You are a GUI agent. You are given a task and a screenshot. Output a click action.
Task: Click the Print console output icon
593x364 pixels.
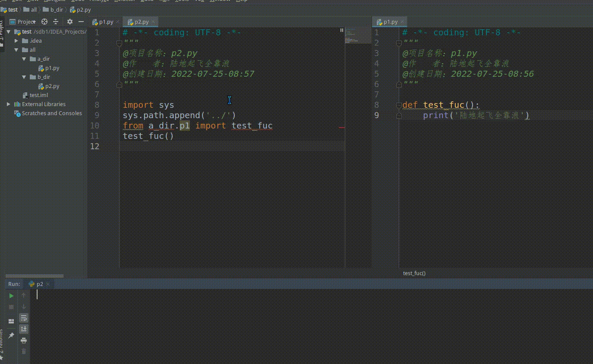click(x=24, y=341)
